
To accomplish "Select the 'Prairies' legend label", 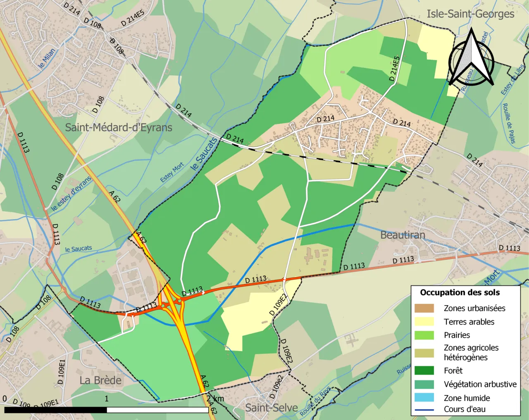I will [457, 335].
